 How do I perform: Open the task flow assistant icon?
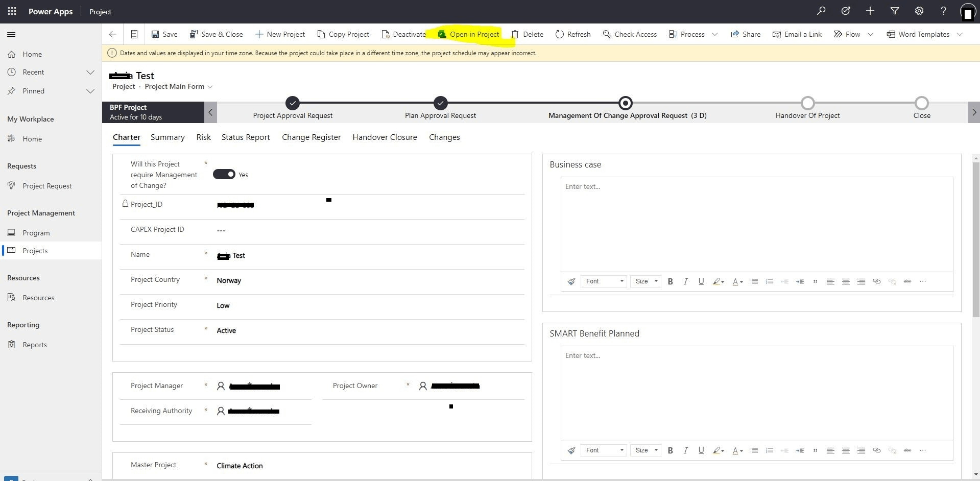tap(846, 11)
